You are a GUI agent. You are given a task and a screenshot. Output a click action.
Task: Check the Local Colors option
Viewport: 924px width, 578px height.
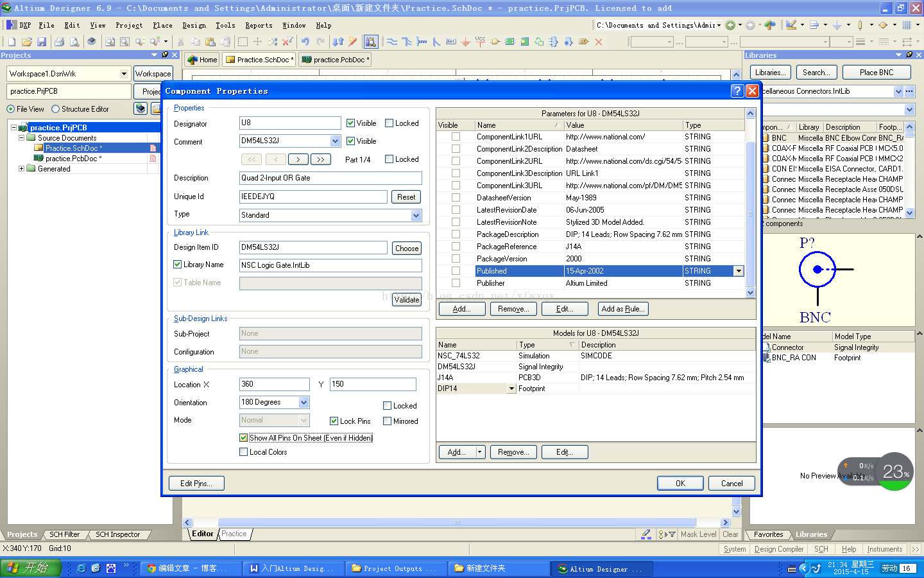(x=244, y=452)
